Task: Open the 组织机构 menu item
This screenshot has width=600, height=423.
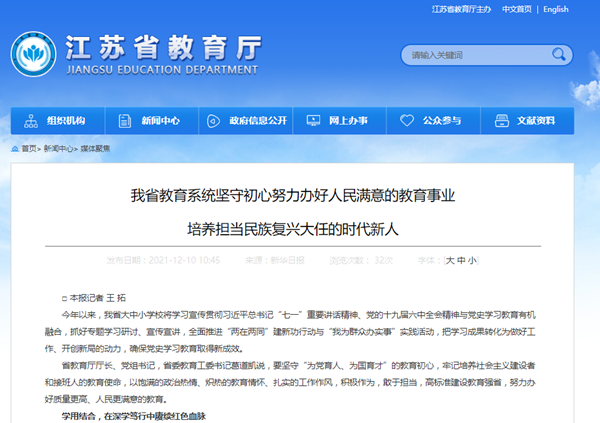Action: click(66, 121)
